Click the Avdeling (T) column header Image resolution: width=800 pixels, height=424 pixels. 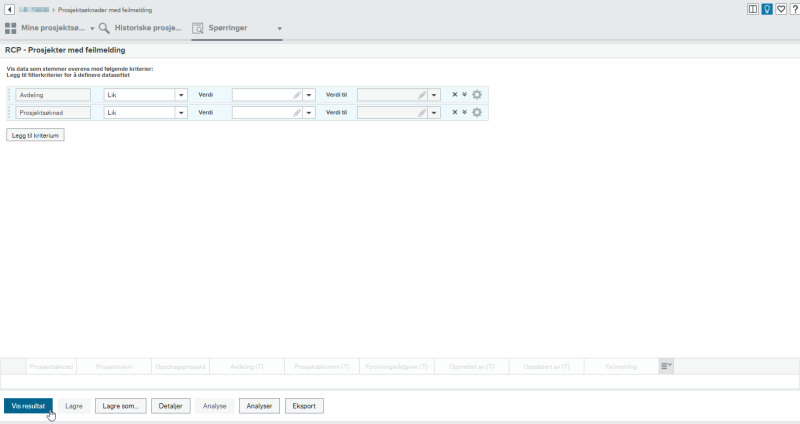246,366
